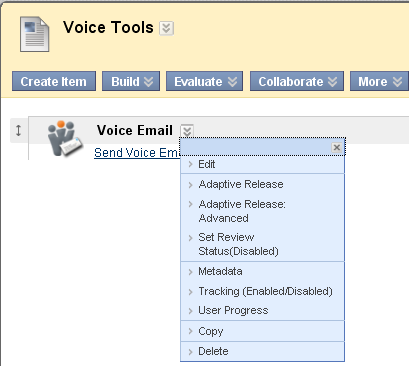Follow the Send Voice Email link

[137, 153]
